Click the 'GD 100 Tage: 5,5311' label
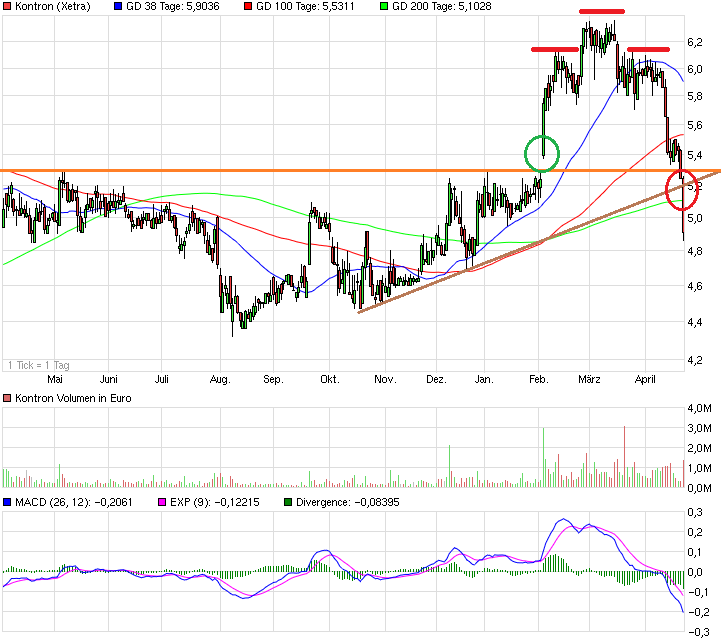This screenshot has width=721, height=640. [305, 6]
